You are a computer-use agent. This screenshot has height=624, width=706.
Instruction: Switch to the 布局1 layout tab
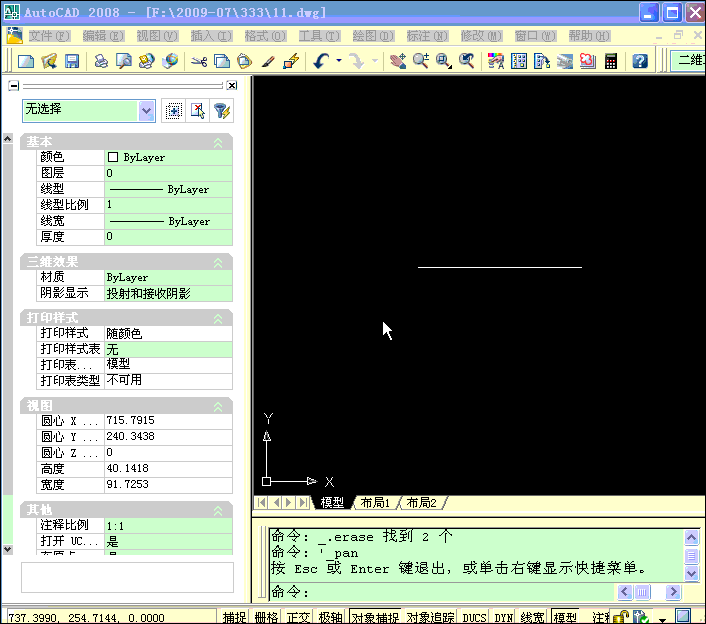coord(375,502)
